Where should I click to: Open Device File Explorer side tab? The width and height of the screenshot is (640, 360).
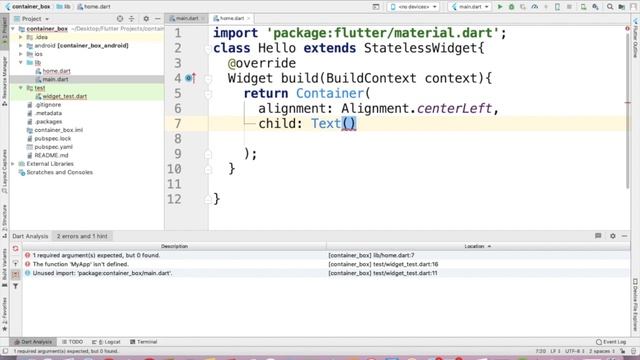tap(636, 305)
